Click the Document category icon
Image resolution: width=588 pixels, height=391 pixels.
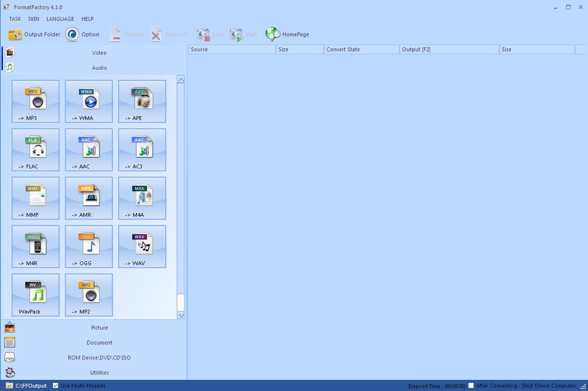click(x=10, y=343)
